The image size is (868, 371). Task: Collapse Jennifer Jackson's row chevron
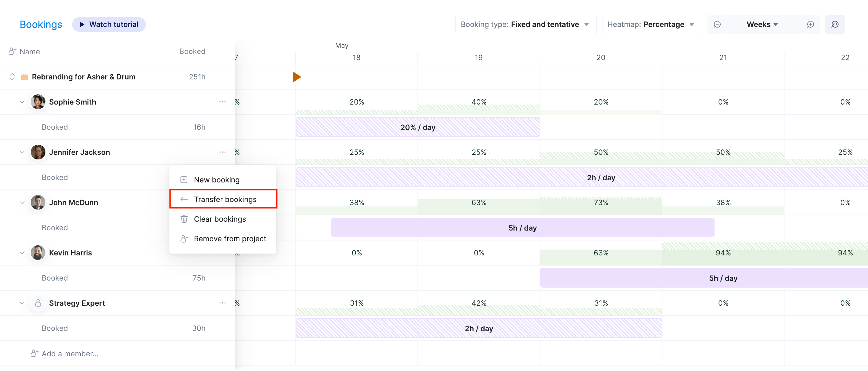[22, 152]
